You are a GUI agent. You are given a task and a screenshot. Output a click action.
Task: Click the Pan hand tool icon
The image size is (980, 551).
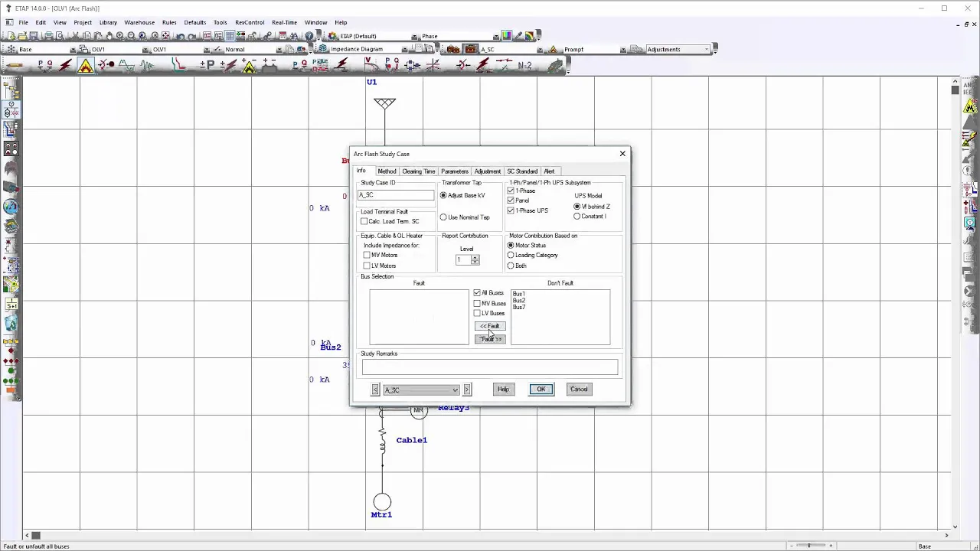click(x=109, y=36)
